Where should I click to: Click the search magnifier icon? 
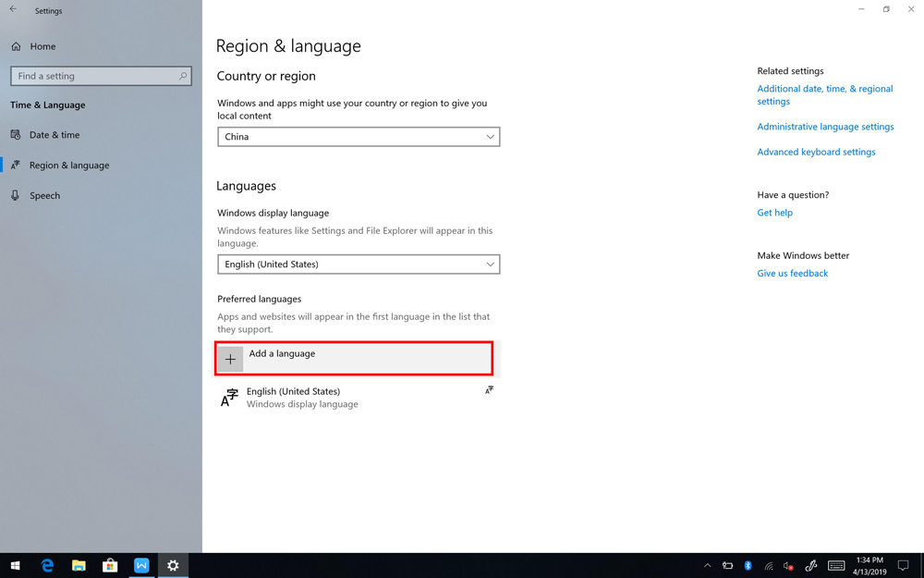183,77
